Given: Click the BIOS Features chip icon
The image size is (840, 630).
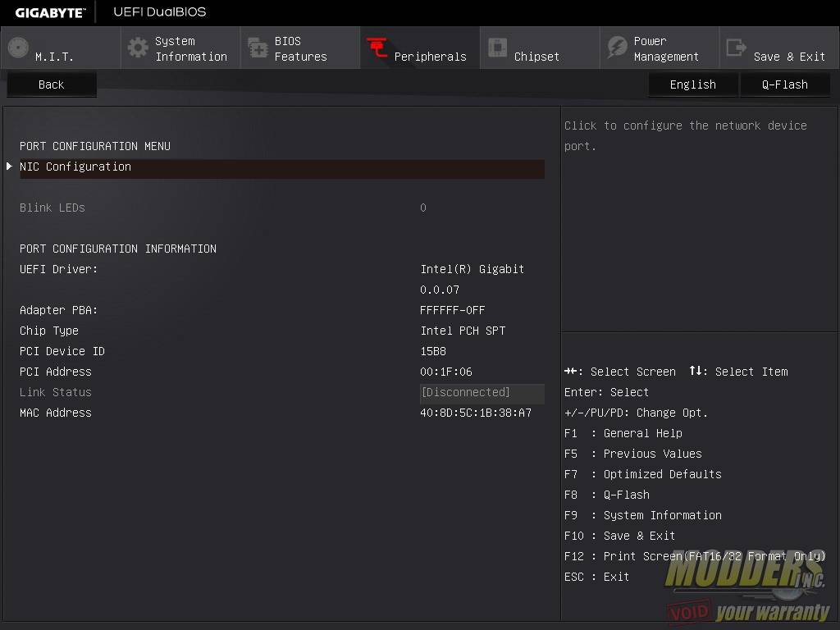Looking at the screenshot, I should pos(258,48).
